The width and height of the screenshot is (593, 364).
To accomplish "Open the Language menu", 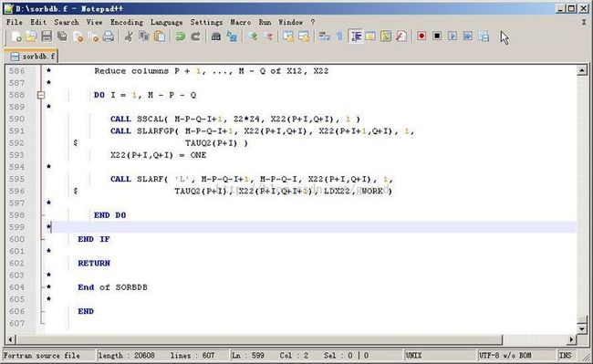I will tap(166, 22).
